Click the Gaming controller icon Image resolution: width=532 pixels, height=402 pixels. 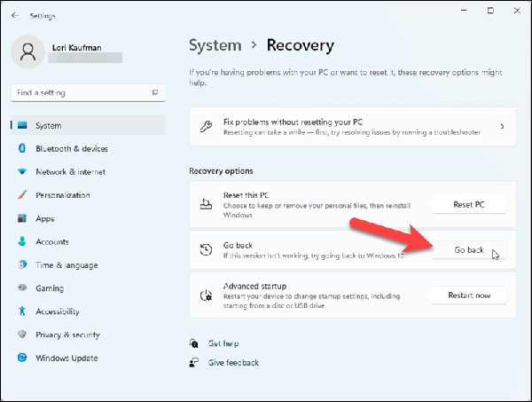point(22,288)
